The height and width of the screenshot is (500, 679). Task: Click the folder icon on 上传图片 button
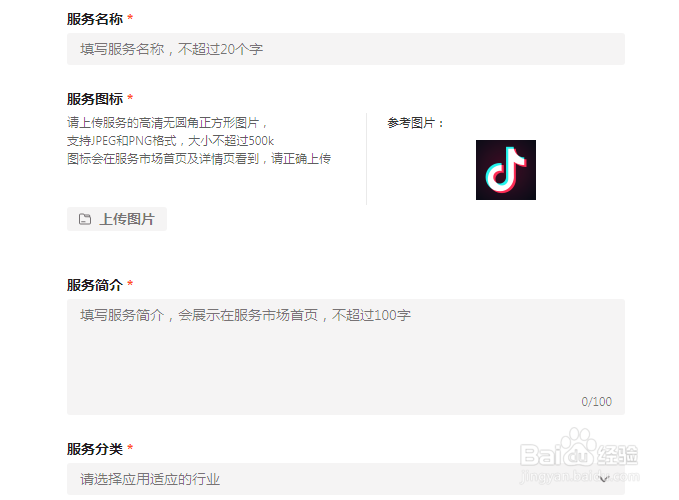(85, 219)
